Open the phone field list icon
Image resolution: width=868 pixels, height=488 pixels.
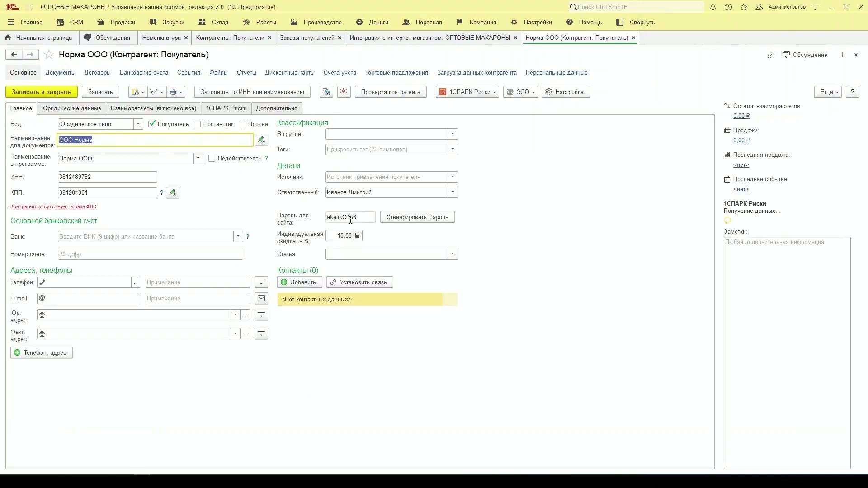(x=261, y=282)
